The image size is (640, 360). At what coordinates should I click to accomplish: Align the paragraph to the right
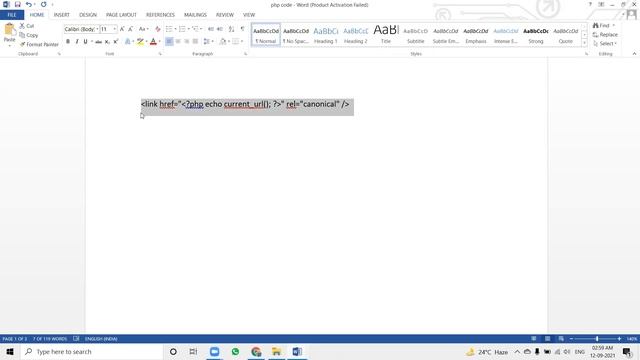(187, 42)
